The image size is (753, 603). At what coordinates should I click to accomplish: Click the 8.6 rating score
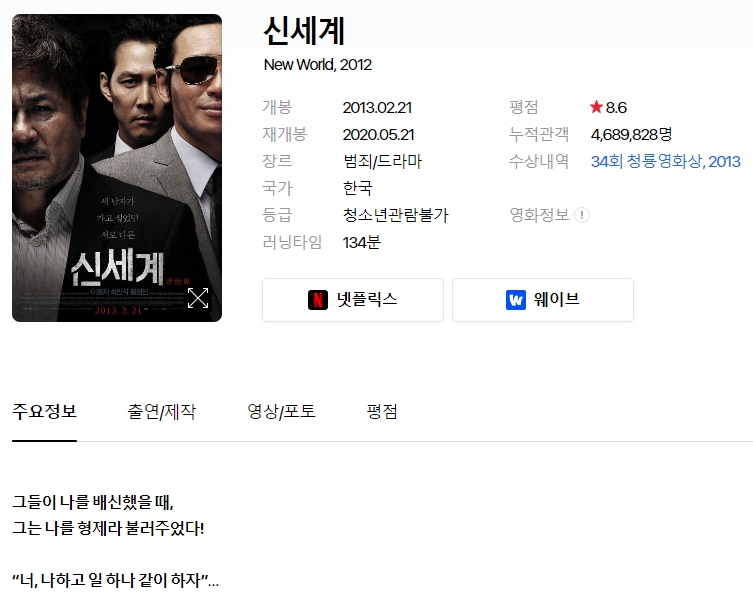tap(616, 108)
